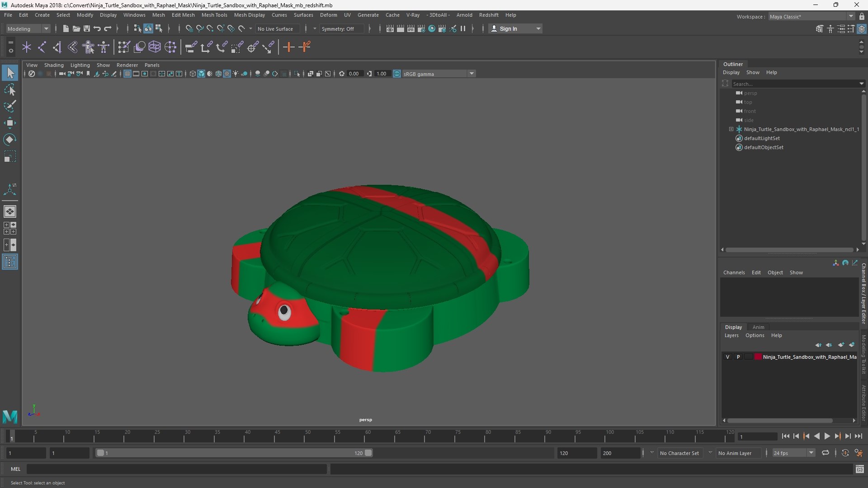Image resolution: width=868 pixels, height=488 pixels.
Task: Open the No Character Set dropdown
Action: pos(679,453)
